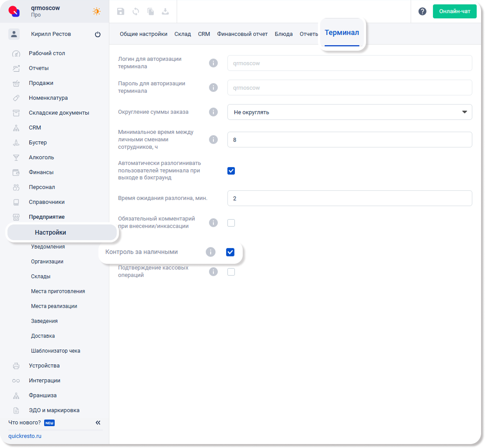Image resolution: width=485 pixels, height=448 pixels.
Task: Open help via question mark icon
Action: tap(422, 11)
